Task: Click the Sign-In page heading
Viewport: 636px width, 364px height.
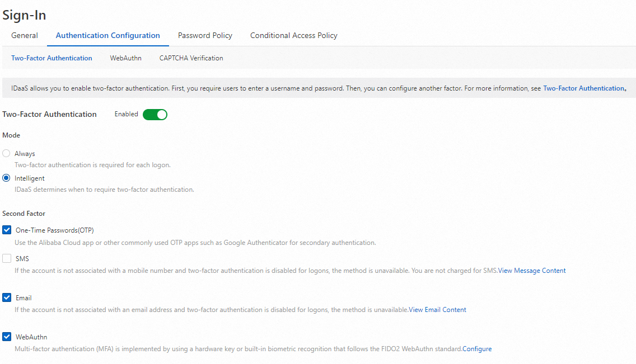Action: tap(25, 15)
